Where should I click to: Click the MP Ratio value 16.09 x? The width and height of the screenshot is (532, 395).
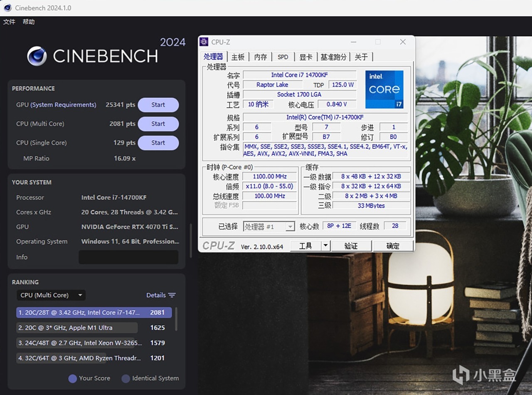125,158
